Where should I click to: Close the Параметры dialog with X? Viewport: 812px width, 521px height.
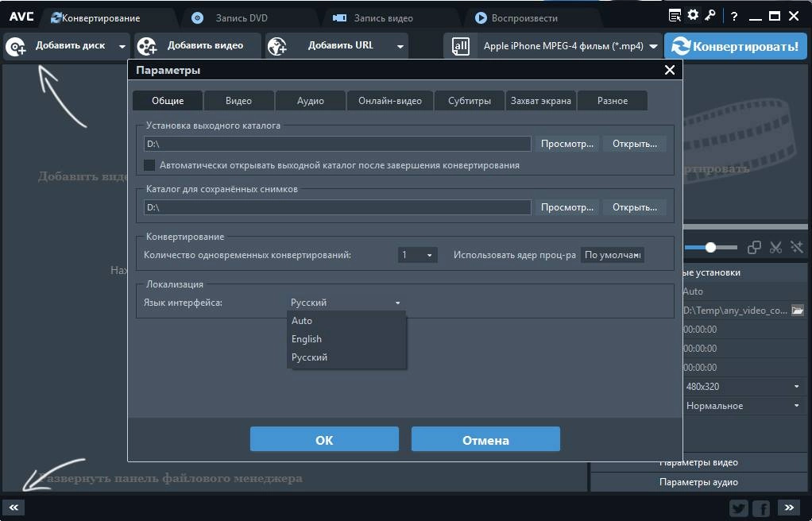[x=670, y=70]
